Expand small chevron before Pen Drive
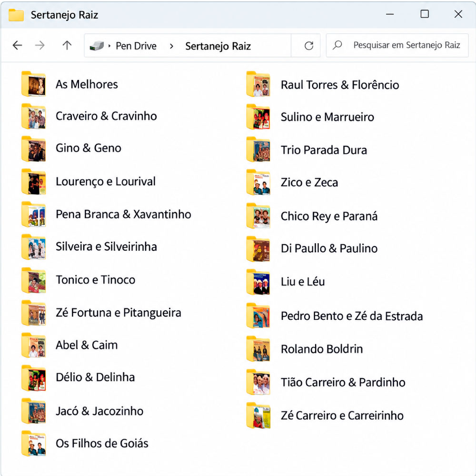The image size is (476, 476). (109, 46)
